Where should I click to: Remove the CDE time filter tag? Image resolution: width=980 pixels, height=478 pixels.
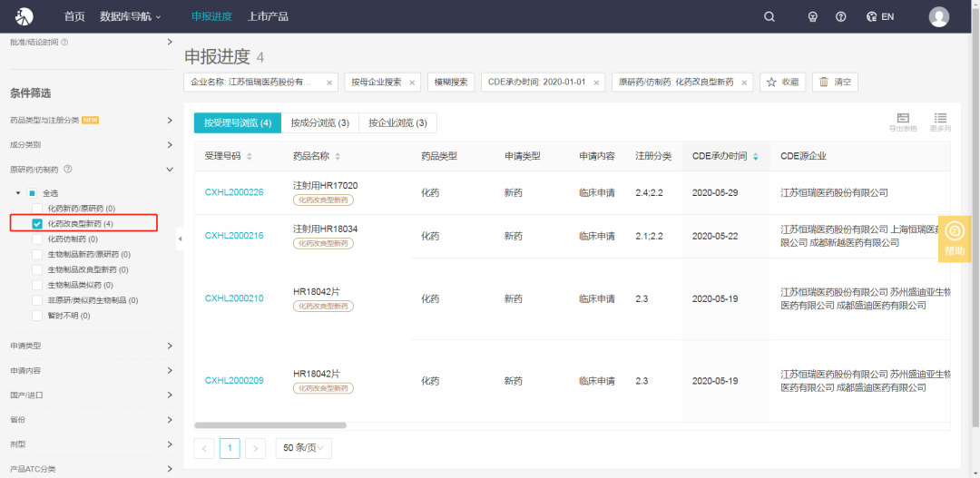(595, 83)
